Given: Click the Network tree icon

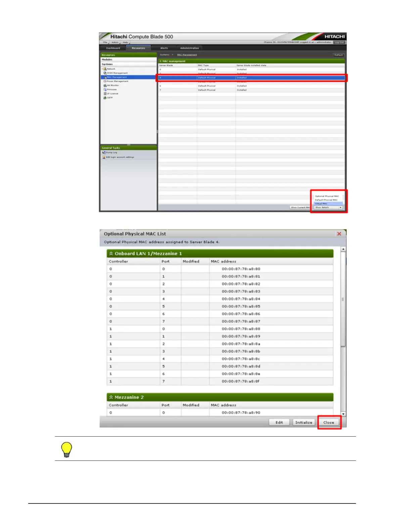Looking at the screenshot, I should (105, 69).
